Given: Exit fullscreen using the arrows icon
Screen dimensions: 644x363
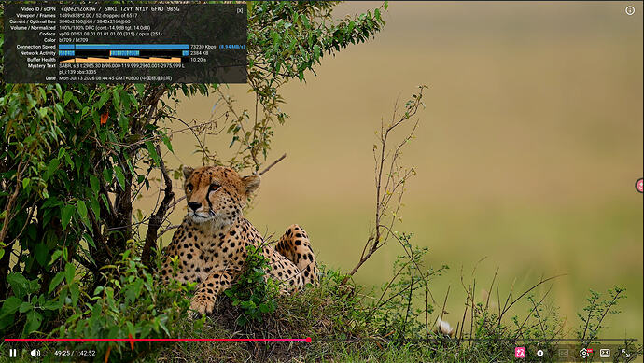Looking at the screenshot, I should [625, 353].
